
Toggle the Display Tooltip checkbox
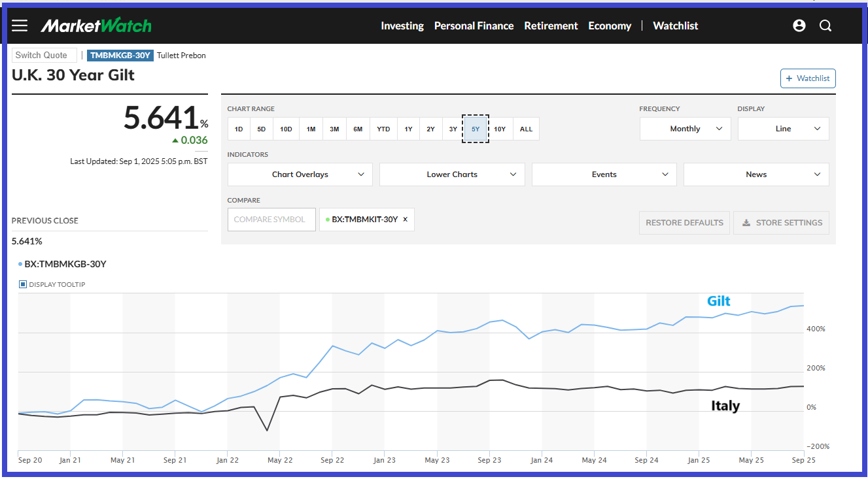[x=23, y=284]
